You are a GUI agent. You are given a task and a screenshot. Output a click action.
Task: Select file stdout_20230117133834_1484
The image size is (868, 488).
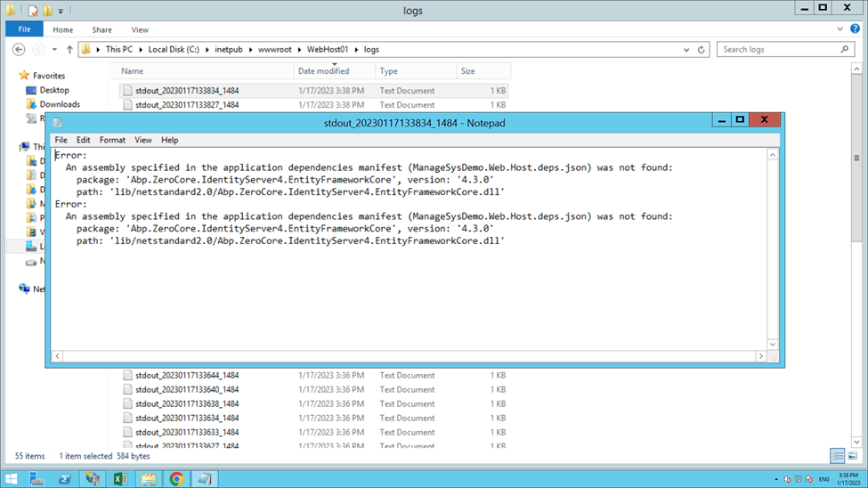[313, 90]
